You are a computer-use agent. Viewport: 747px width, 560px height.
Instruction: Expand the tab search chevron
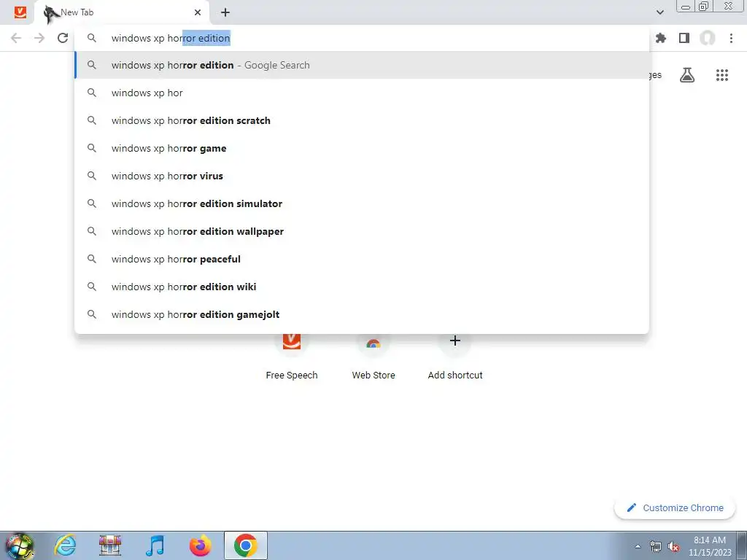[x=659, y=12]
